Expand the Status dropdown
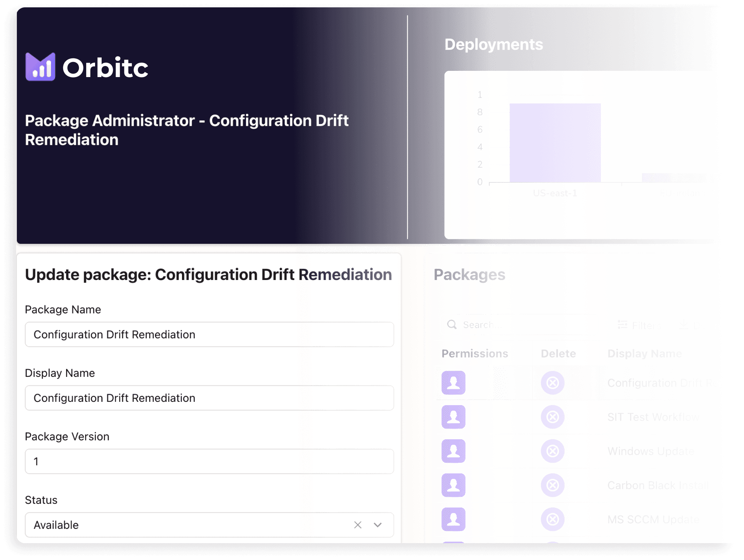Image resolution: width=744 pixels, height=560 pixels. 377,525
